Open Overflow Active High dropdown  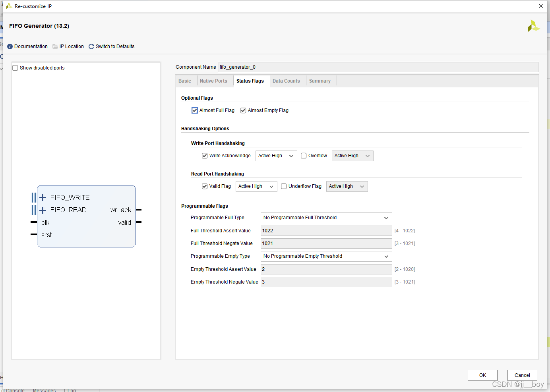tap(352, 156)
